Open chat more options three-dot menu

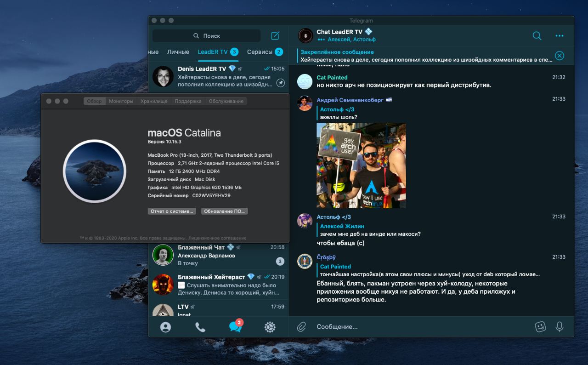click(x=559, y=36)
